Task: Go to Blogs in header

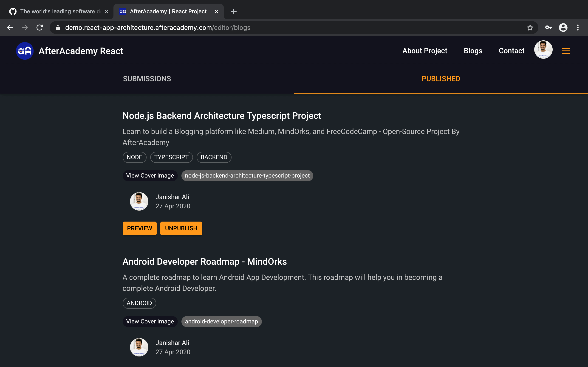Action: [x=473, y=51]
